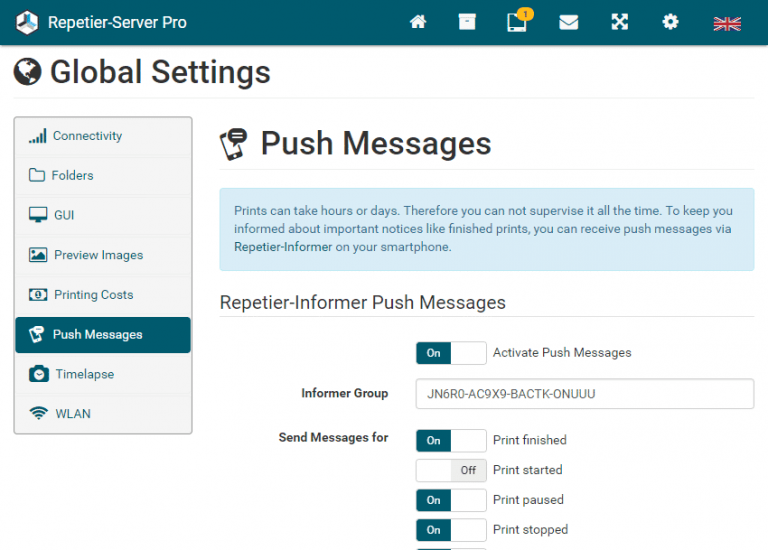Click the Connectivity signal bars icon
The height and width of the screenshot is (550, 768).
tap(38, 136)
